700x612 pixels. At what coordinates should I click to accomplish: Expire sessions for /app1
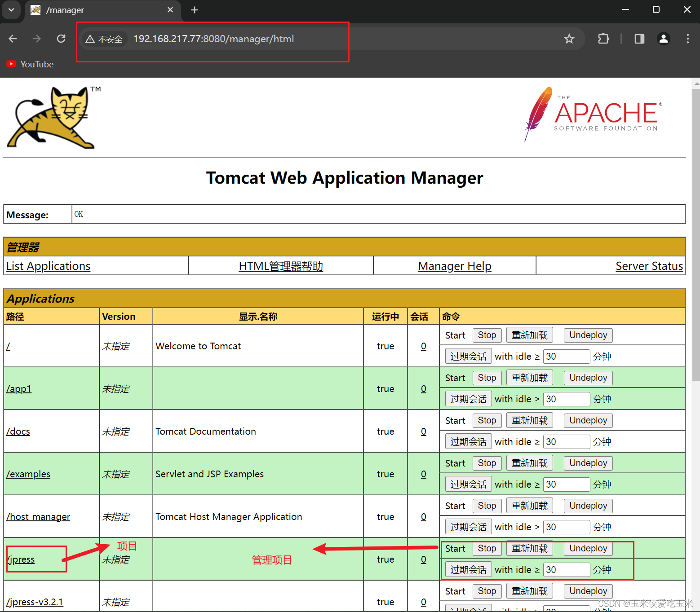click(469, 399)
